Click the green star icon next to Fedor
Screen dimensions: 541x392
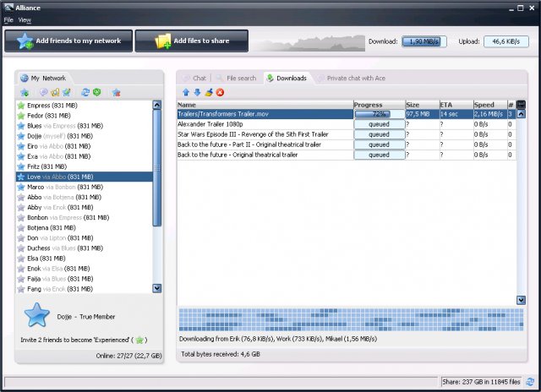pyautogui.click(x=21, y=116)
